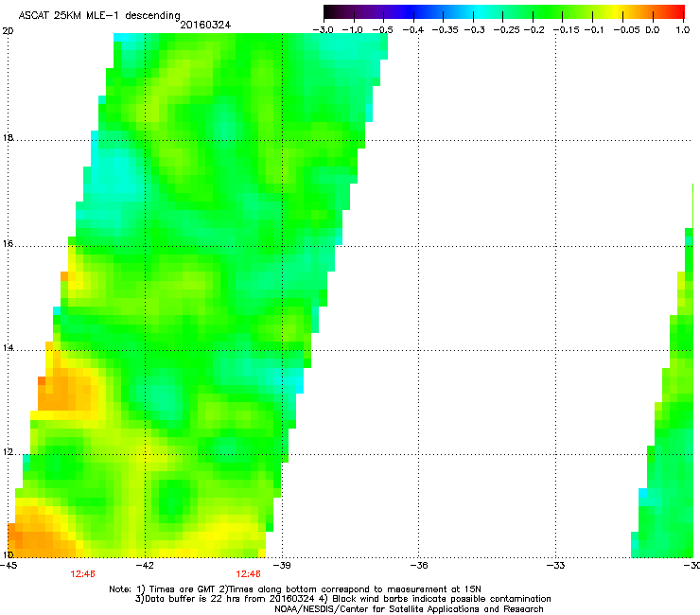Click the "Times are GMT" note line

tap(294, 589)
